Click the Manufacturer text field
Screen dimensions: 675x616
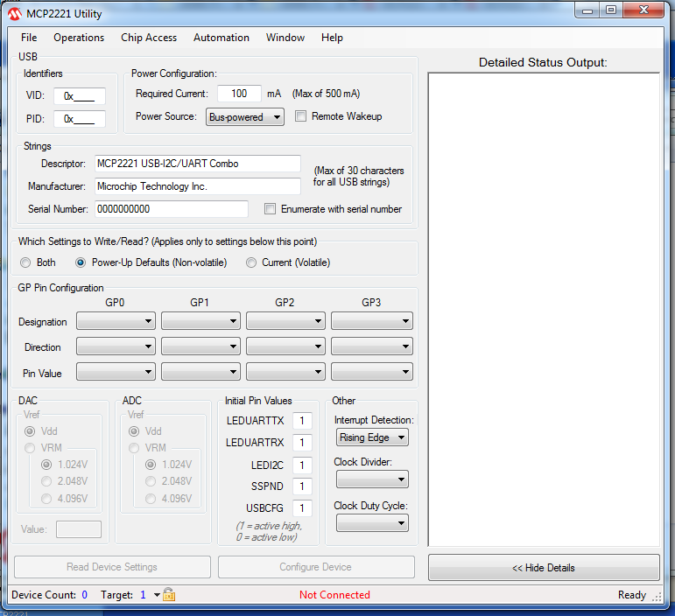(198, 186)
